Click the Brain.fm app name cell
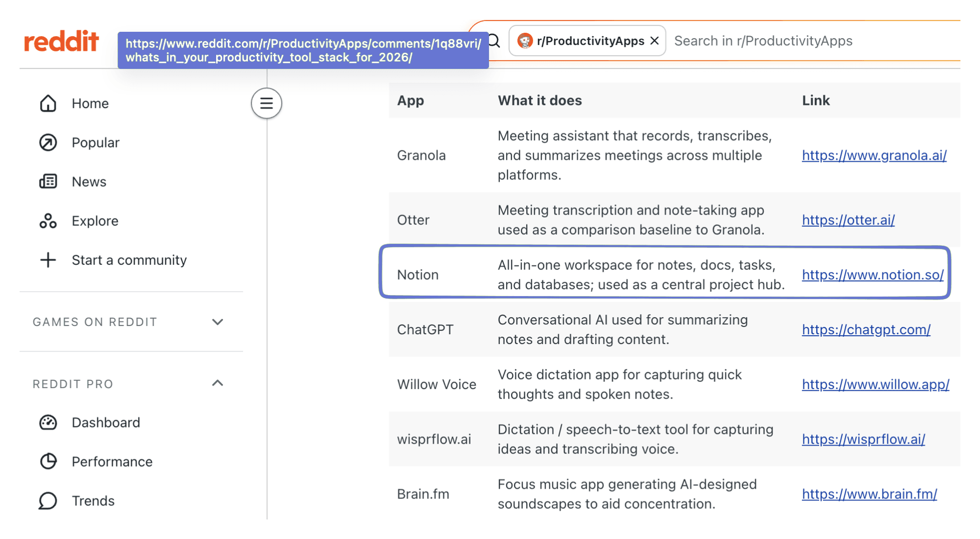Viewport: 980px width, 539px height. pyautogui.click(x=423, y=494)
